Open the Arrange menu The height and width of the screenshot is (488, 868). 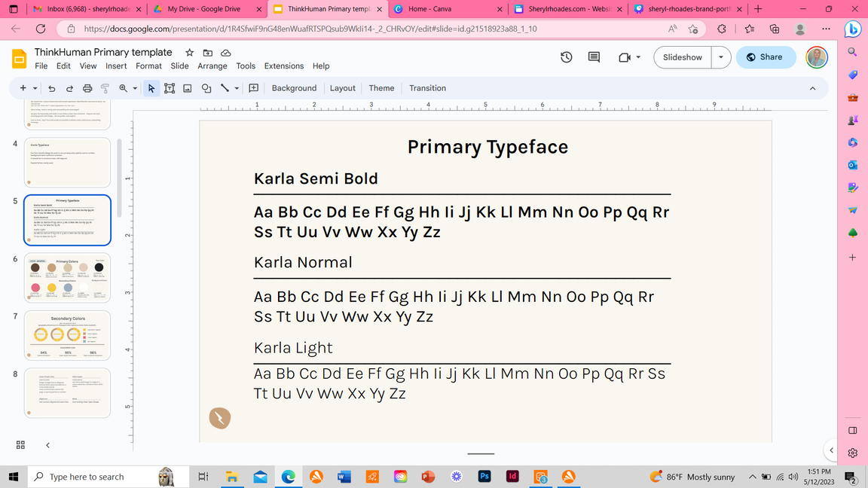(212, 66)
